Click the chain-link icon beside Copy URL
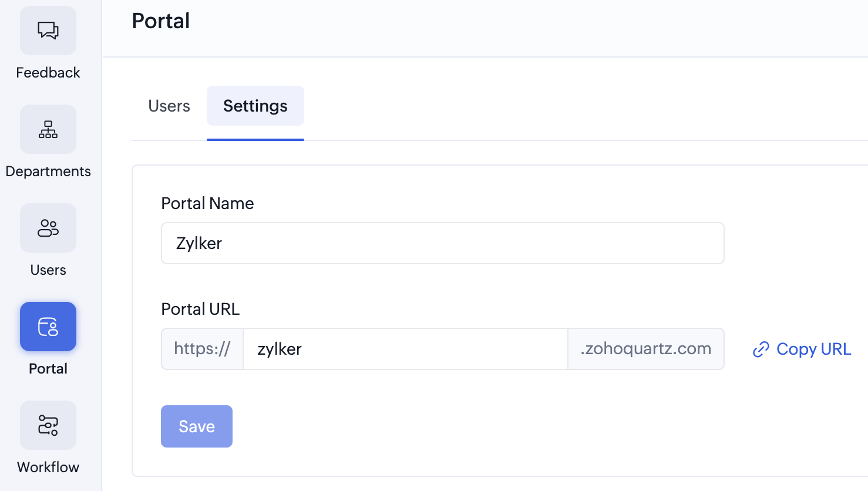Viewport: 868px width, 491px height. 761,349
